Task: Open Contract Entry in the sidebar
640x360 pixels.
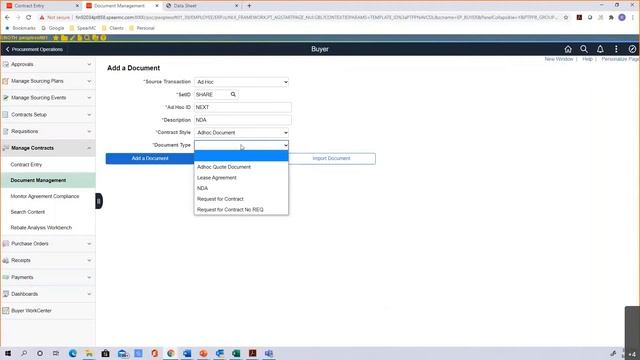Action: (48, 165)
